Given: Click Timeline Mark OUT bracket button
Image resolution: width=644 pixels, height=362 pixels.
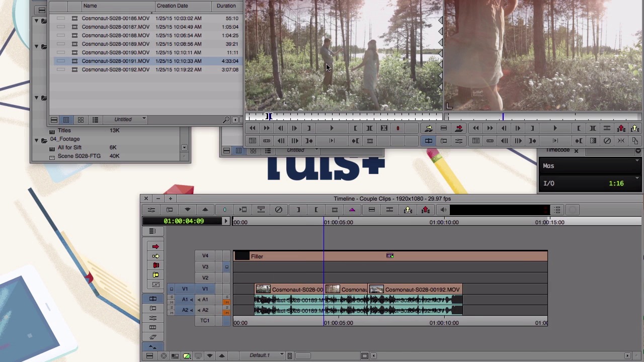Looking at the screenshot, I should pos(316,210).
